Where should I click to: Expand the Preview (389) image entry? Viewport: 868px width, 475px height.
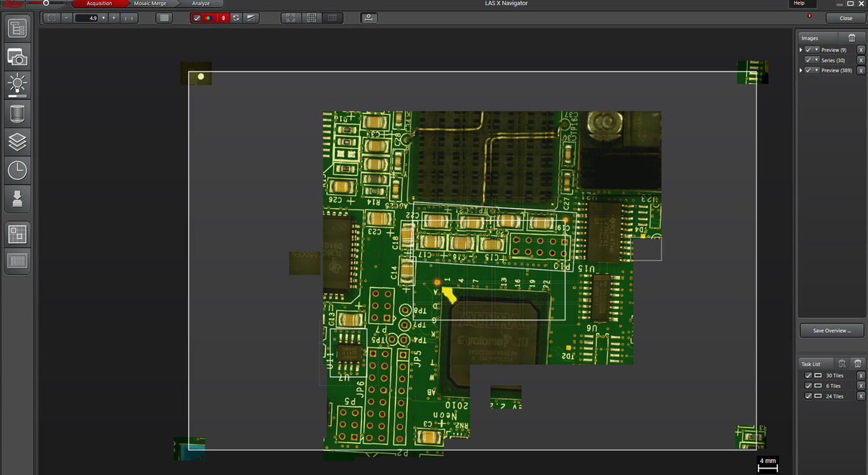coord(800,70)
